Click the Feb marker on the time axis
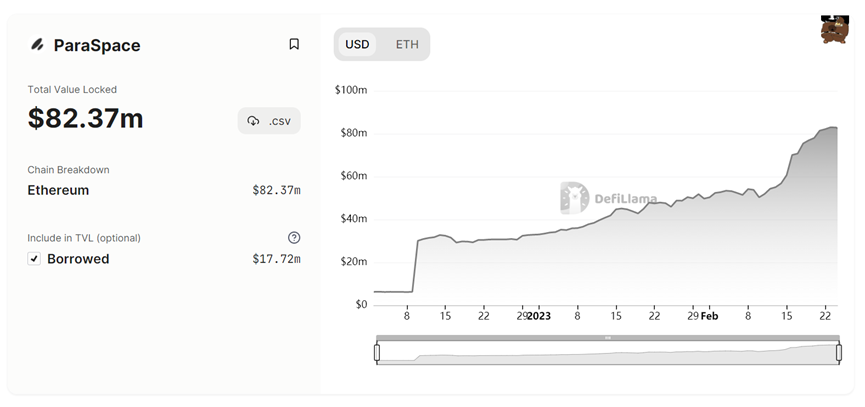This screenshot has width=865, height=407. point(709,316)
